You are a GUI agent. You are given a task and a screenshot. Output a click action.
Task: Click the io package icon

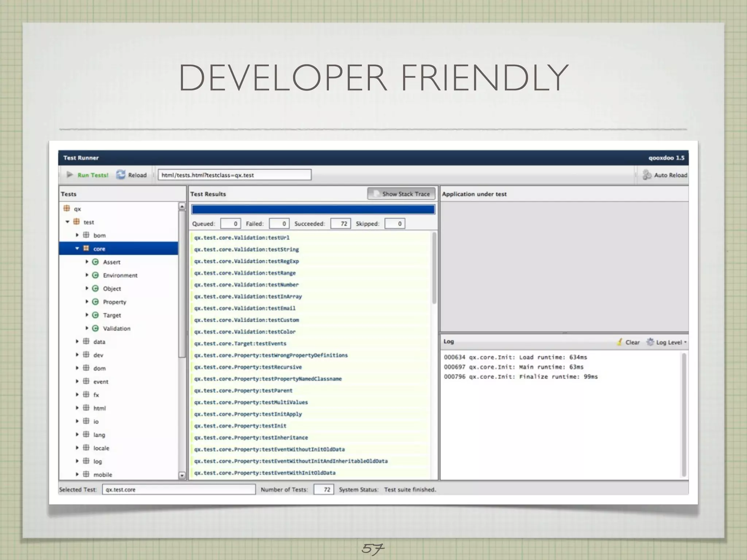tap(86, 421)
